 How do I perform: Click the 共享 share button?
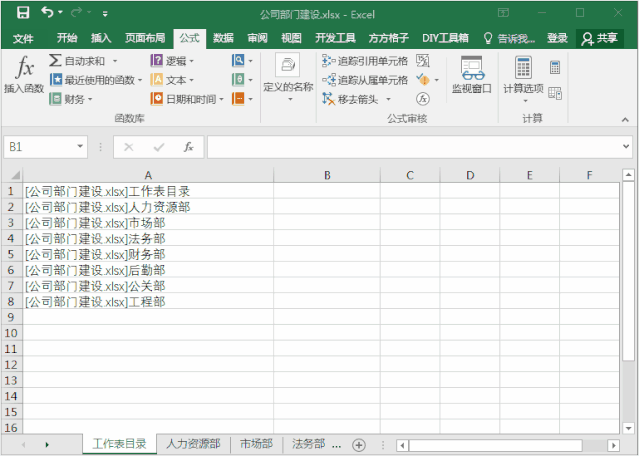(x=599, y=38)
